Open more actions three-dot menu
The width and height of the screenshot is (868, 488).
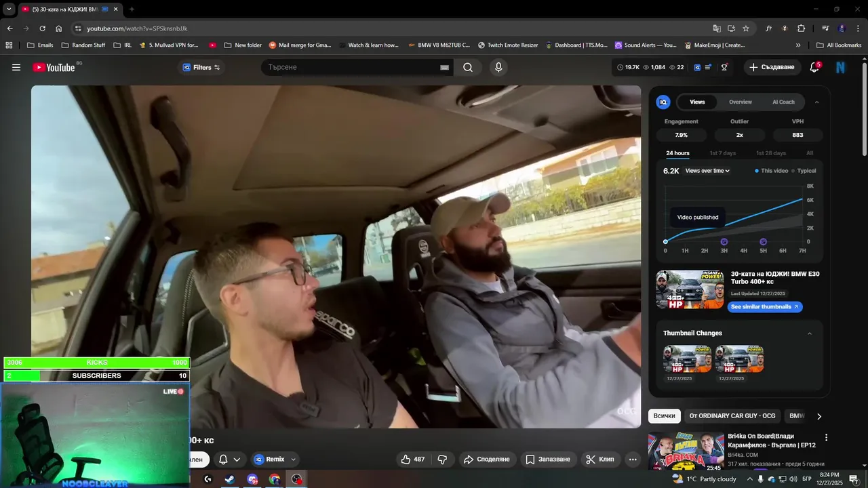coord(633,460)
